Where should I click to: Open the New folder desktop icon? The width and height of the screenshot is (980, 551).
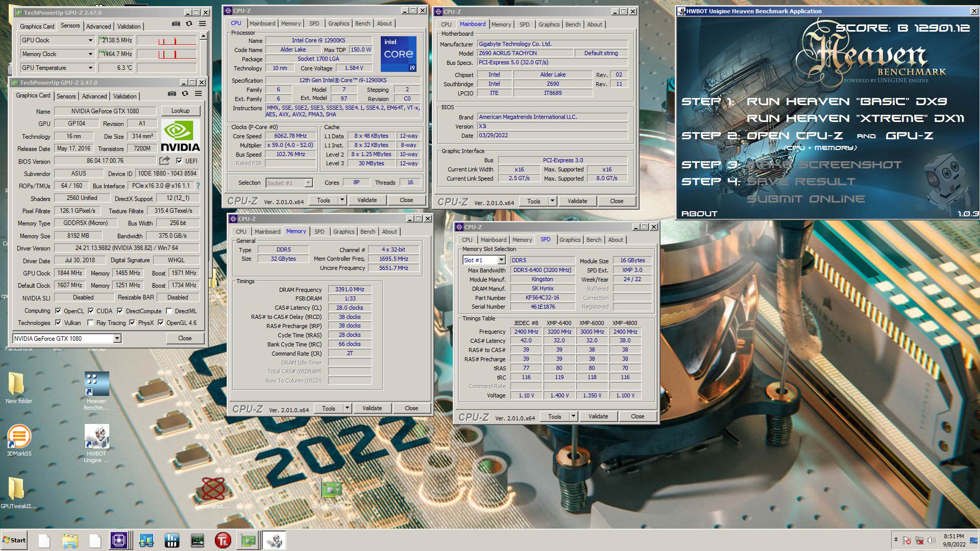(x=18, y=388)
